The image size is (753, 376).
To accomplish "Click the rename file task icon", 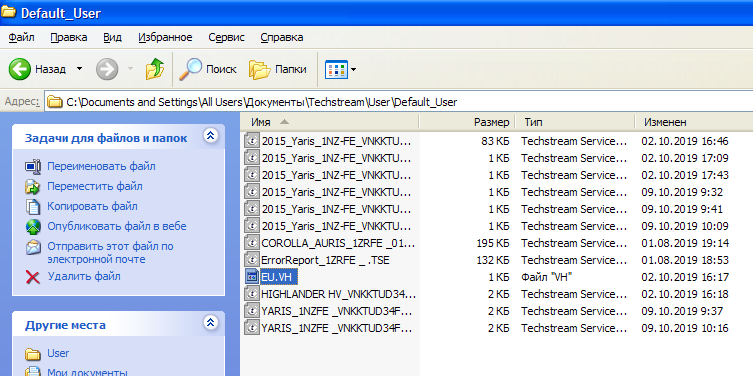I will point(33,167).
